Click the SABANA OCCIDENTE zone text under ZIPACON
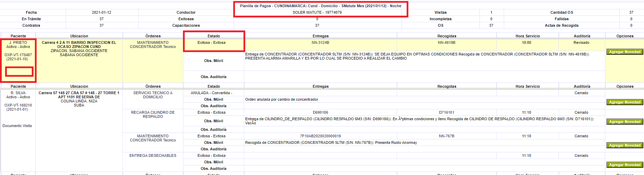 point(79,55)
